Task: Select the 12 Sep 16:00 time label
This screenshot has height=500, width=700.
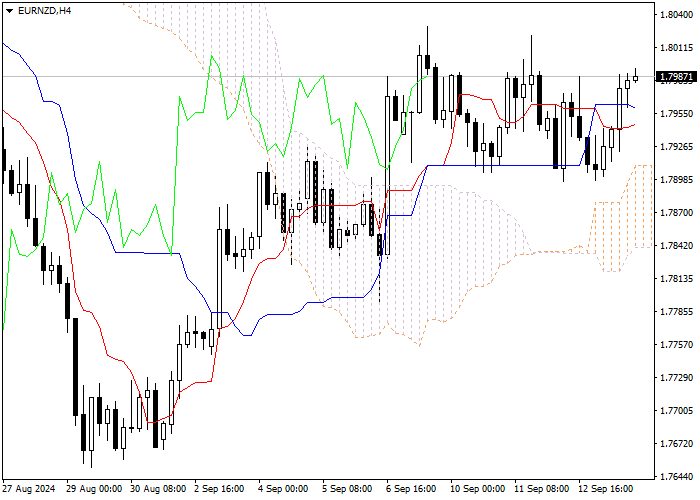Action: pyautogui.click(x=606, y=489)
